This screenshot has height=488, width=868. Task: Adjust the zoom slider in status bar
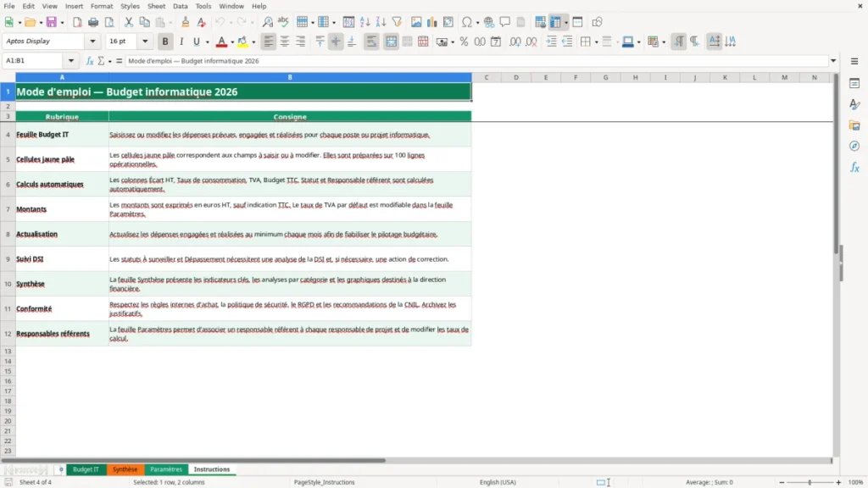[810, 482]
